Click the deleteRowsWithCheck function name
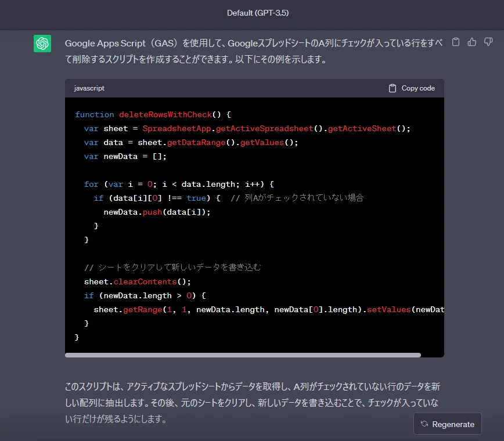 [165, 115]
